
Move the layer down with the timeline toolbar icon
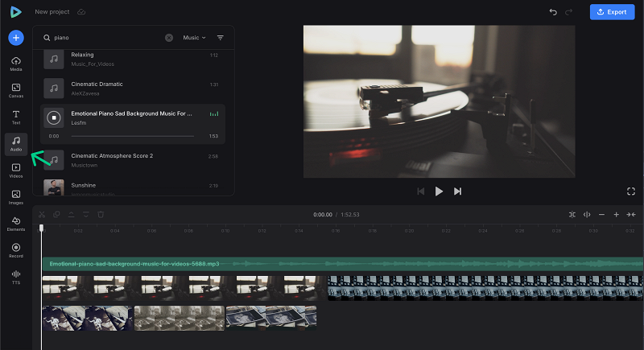tap(86, 215)
